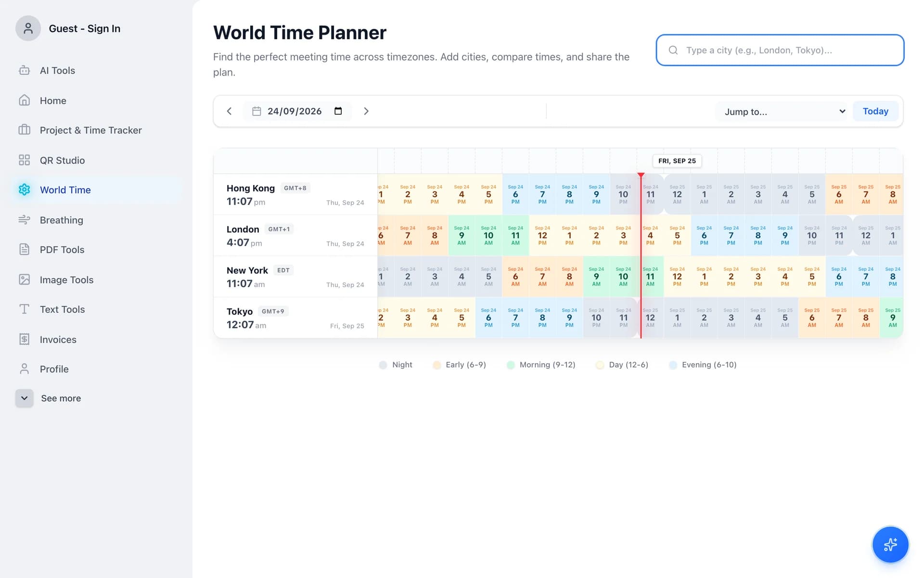Select London 4 PM time cell

click(650, 236)
